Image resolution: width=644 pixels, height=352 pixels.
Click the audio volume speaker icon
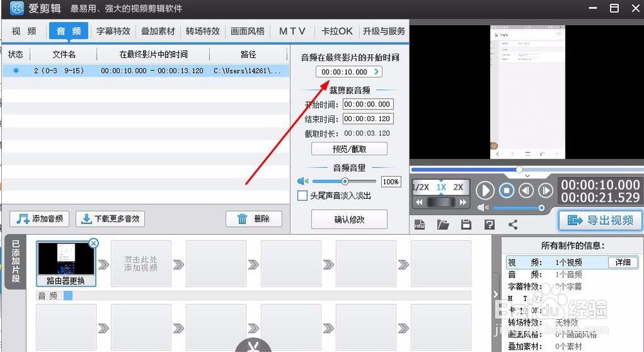tap(303, 181)
